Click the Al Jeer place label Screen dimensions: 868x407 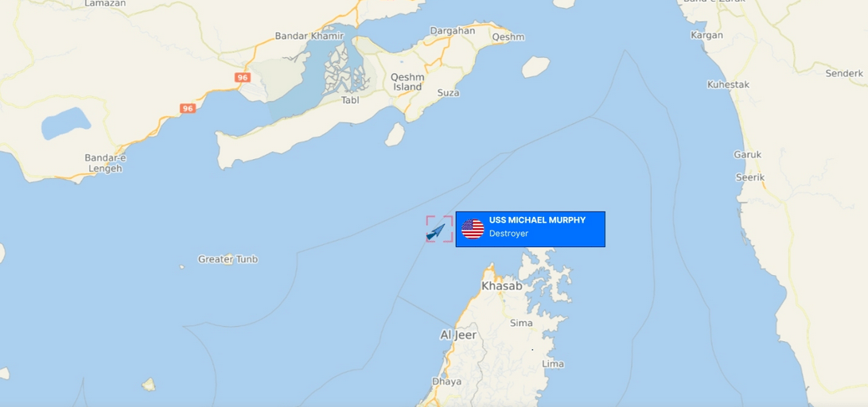coord(457,335)
